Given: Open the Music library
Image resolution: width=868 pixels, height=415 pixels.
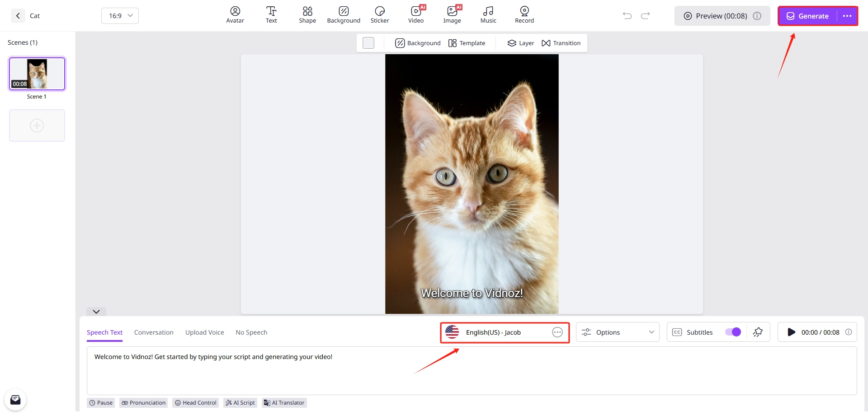Looking at the screenshot, I should 488,15.
